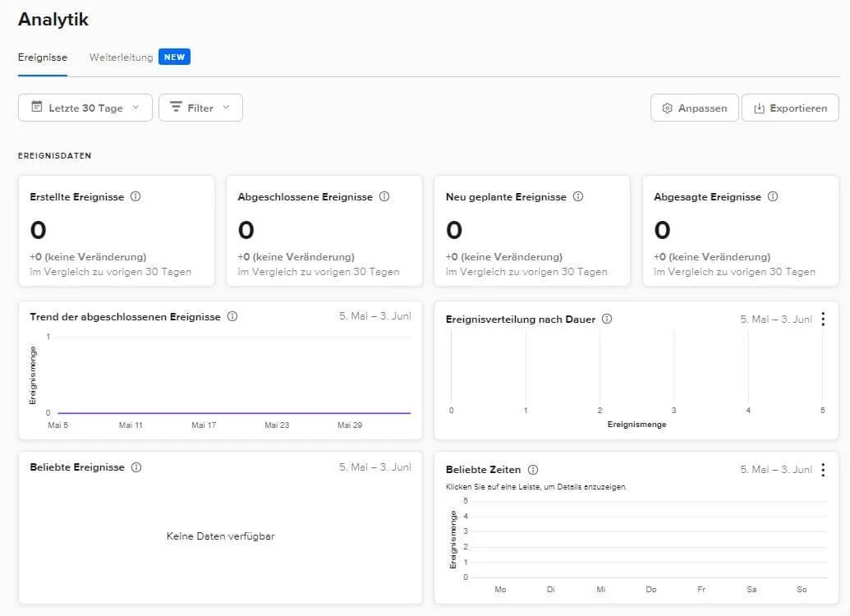
Task: Click Ereignismenge x-axis title under duration chart
Action: click(x=637, y=425)
